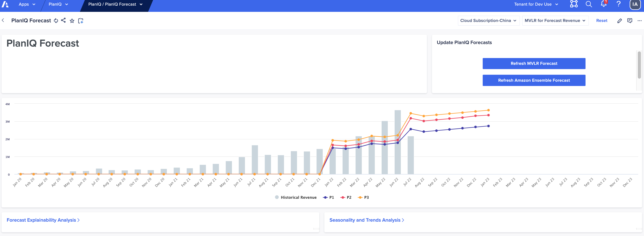Image resolution: width=644 pixels, height=236 pixels.
Task: Open Seasonality and Trends Analysis
Action: 366,220
